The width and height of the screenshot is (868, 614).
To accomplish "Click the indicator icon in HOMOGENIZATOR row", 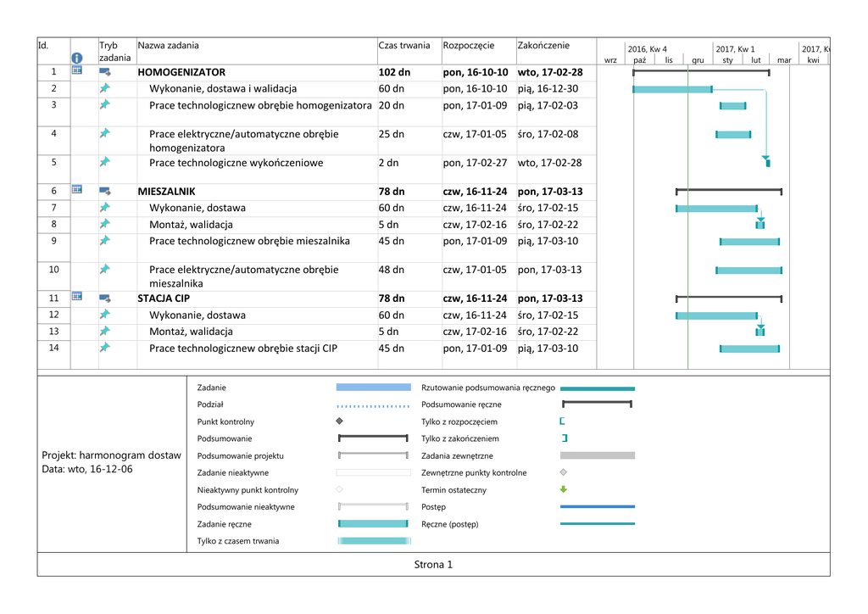I will [76, 71].
